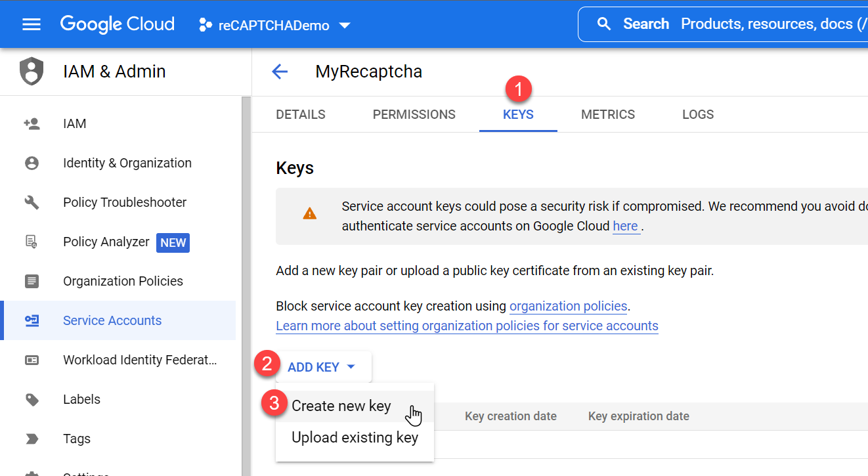Click the project hexagon icon

206,26
